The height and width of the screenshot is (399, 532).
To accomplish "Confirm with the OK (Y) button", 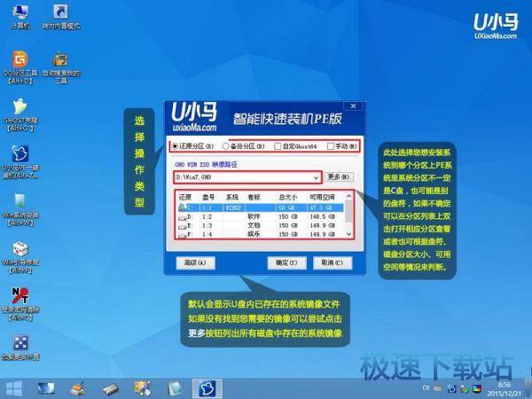I will [286, 263].
